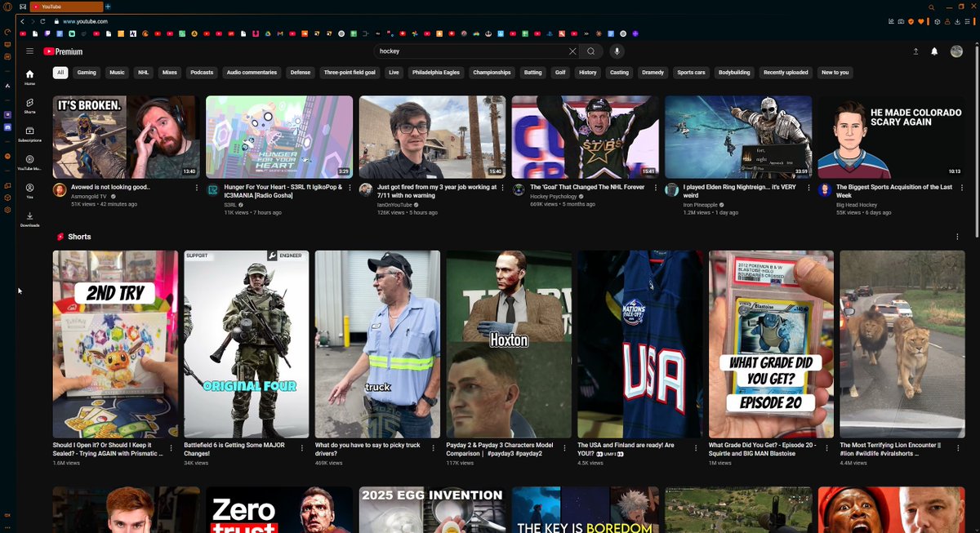Open the account avatar menu
Viewport: 980px width, 533px height.
(956, 51)
